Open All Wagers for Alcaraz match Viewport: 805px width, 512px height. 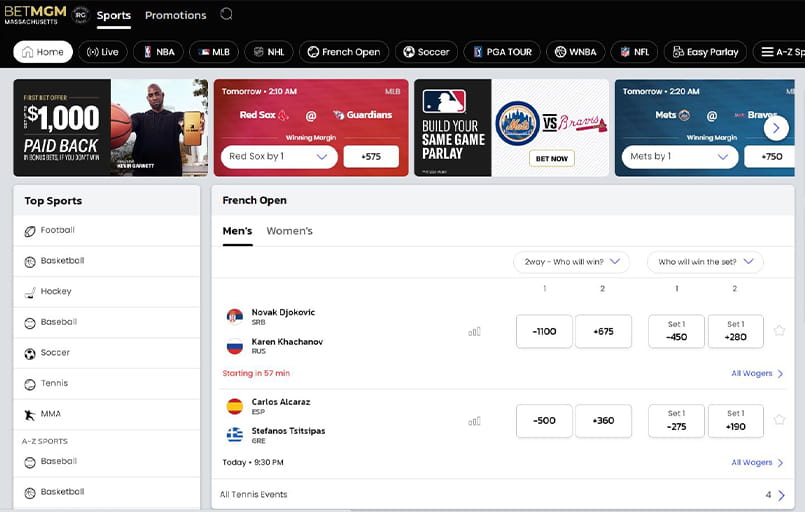757,463
